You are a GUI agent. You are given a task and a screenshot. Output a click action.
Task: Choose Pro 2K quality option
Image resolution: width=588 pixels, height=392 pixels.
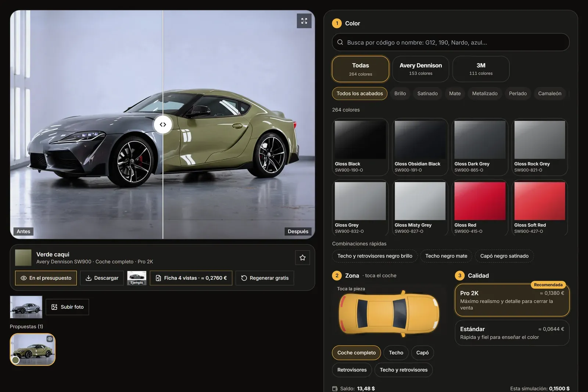[x=512, y=300]
